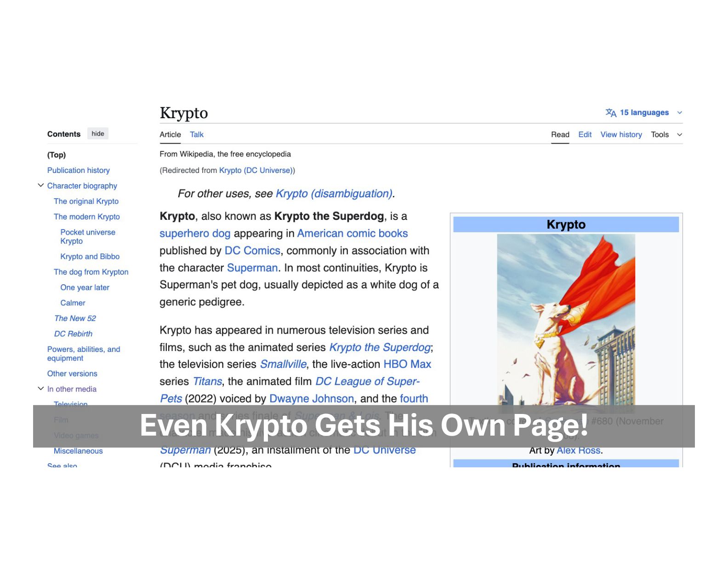This screenshot has height=563, width=728.
Task: Open The dog from Krypton section
Action: coord(91,272)
